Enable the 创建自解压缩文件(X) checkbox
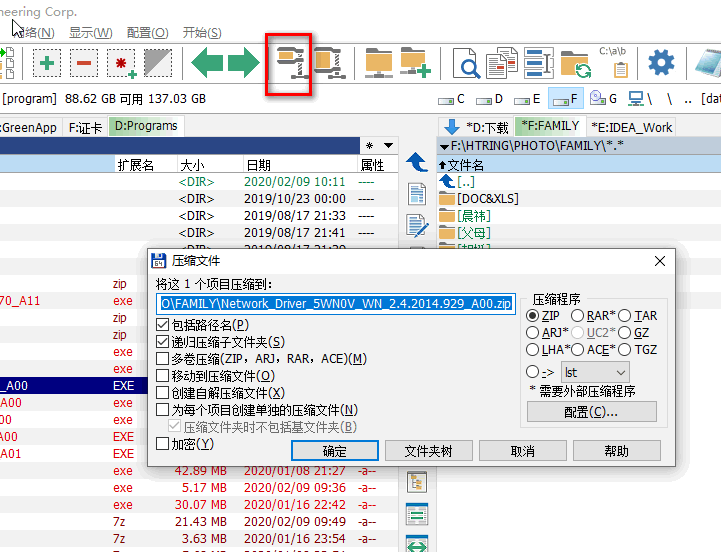Viewport: 721px width, 552px height. click(x=162, y=393)
